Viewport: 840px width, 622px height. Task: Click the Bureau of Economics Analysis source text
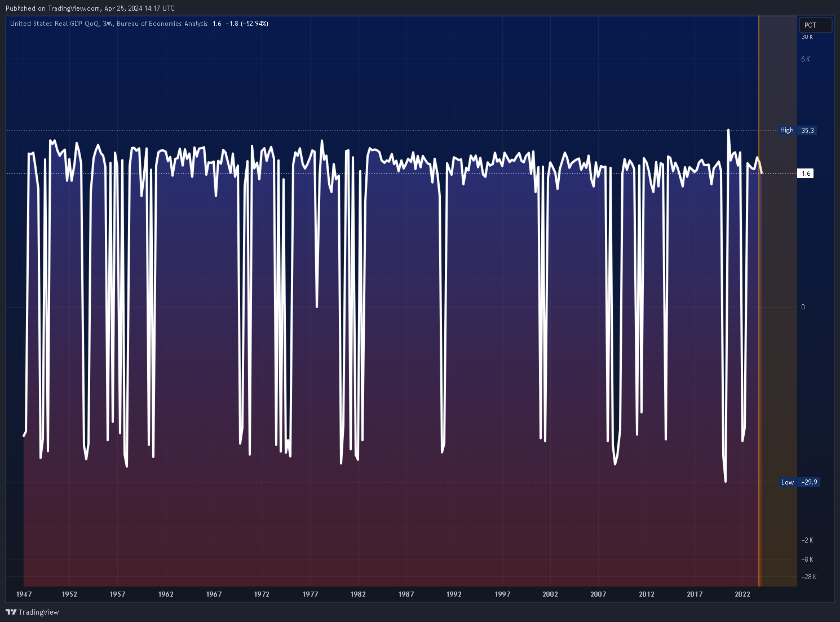pyautogui.click(x=162, y=24)
